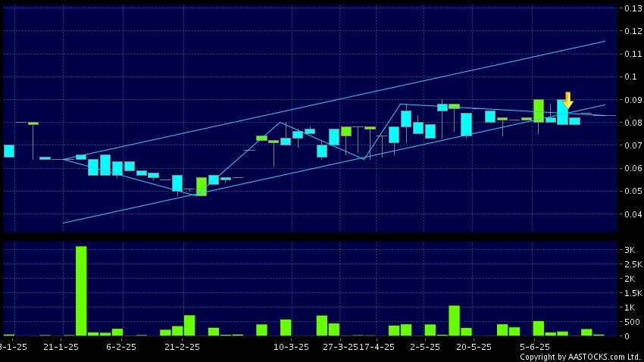Image resolution: width=644 pixels, height=362 pixels.
Task: Click the 27-3-25 date label
Action: pyautogui.click(x=340, y=347)
